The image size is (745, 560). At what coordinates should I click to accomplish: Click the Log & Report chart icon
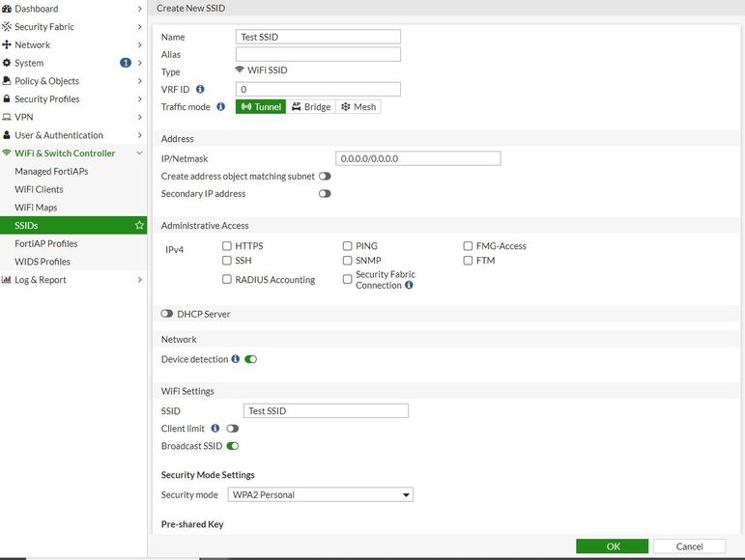(7, 280)
